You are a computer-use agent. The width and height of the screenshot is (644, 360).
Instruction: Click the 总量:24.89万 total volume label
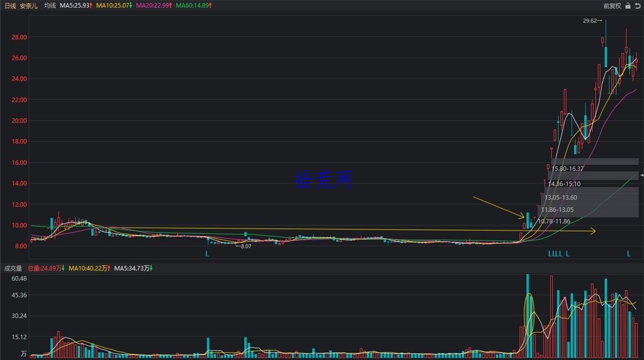point(46,268)
